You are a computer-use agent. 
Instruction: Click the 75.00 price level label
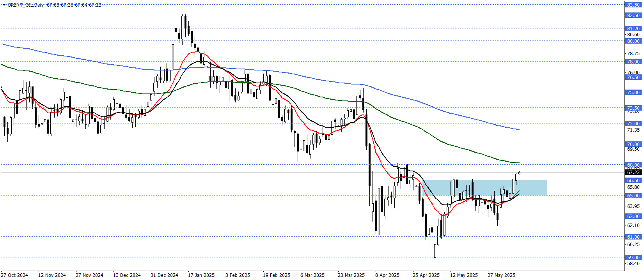(633, 92)
